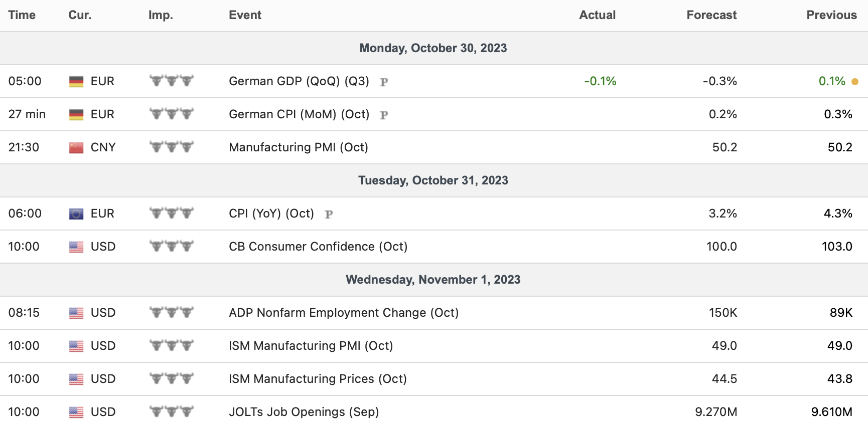Open the ISM Manufacturing Prices (Oct) event
Image resolution: width=868 pixels, height=427 pixels.
[318, 379]
